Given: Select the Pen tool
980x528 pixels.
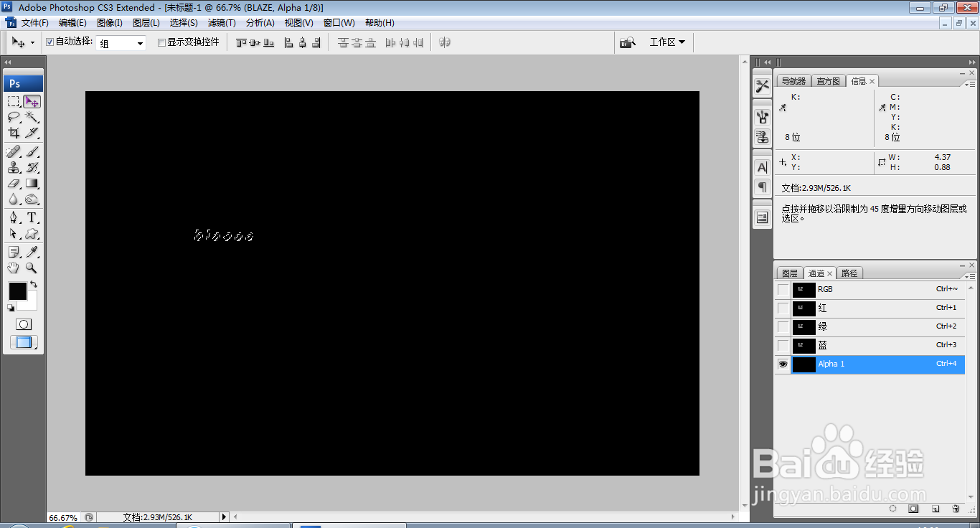Looking at the screenshot, I should (14, 217).
